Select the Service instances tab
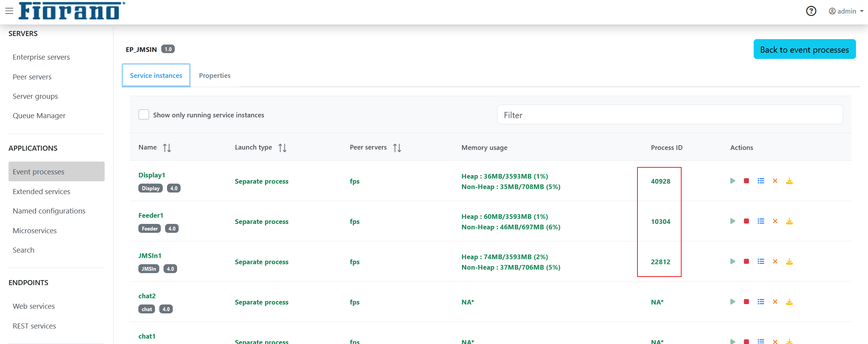The image size is (868, 344). pos(156,76)
